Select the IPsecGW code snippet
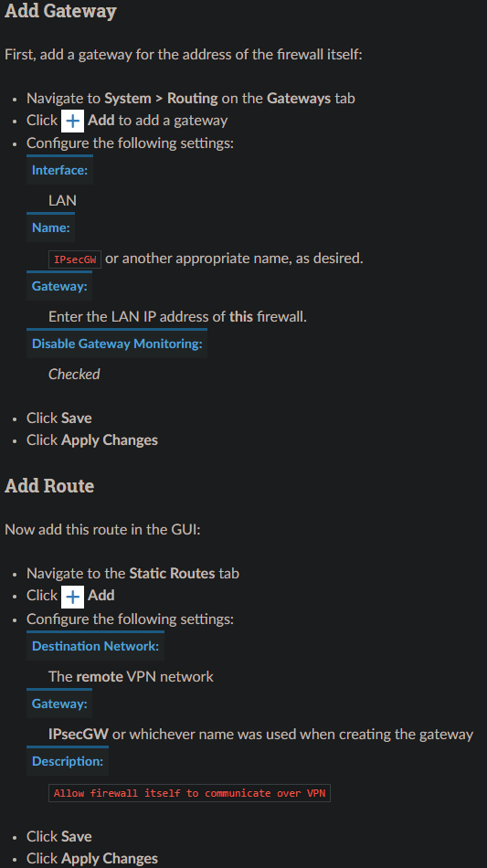Viewport: 487px width, 868px height. click(75, 259)
